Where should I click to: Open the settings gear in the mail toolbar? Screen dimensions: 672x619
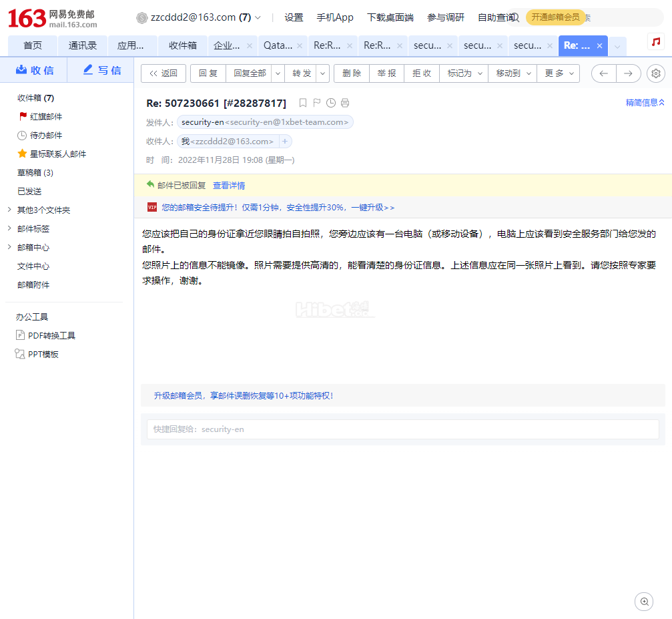coord(656,73)
